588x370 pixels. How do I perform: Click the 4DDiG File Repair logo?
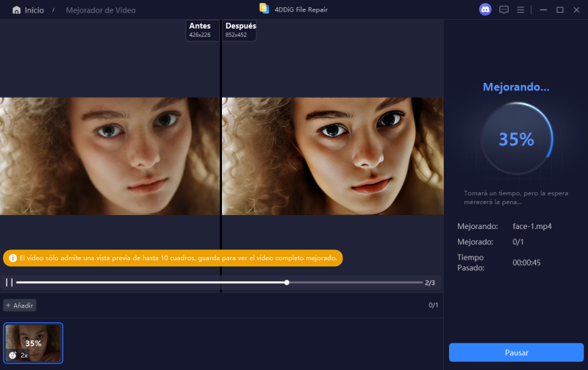265,9
